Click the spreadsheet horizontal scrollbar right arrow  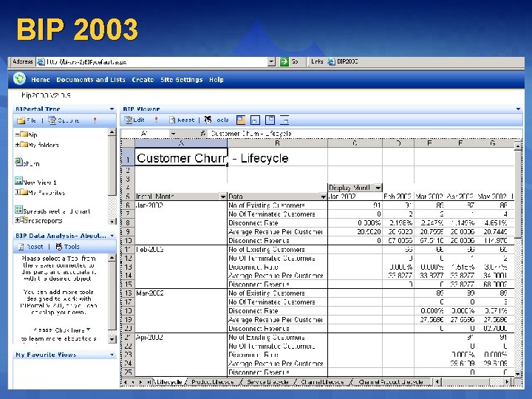coord(507,382)
